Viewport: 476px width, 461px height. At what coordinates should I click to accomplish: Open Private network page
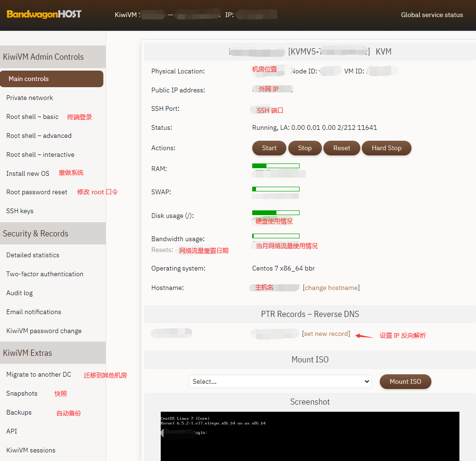click(x=29, y=98)
